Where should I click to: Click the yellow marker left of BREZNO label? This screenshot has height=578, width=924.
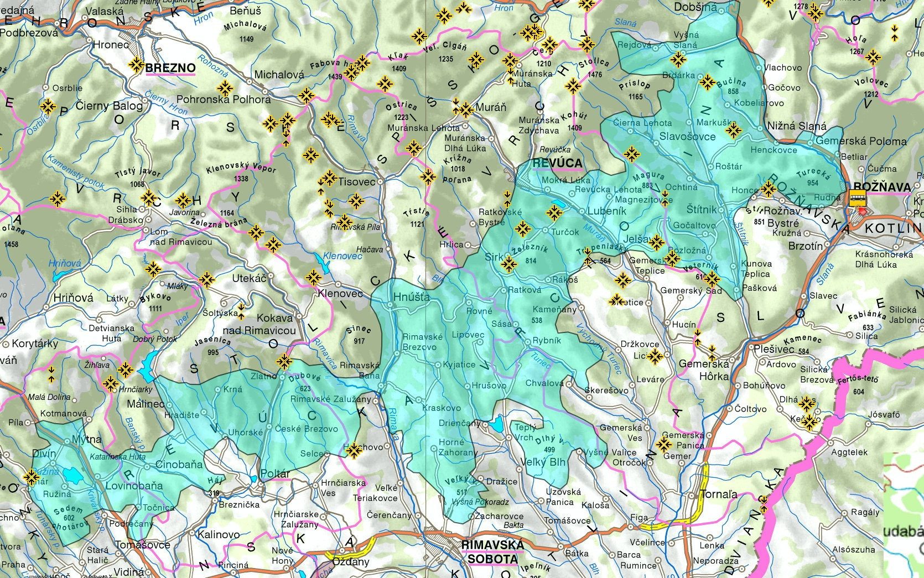coord(136,65)
